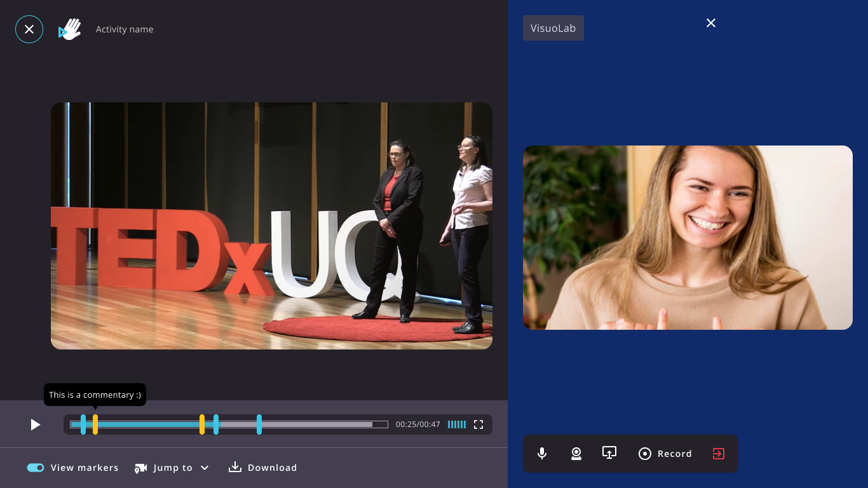This screenshot has height=488, width=868.
Task: Close the VisuoLab side panel
Action: pos(711,23)
